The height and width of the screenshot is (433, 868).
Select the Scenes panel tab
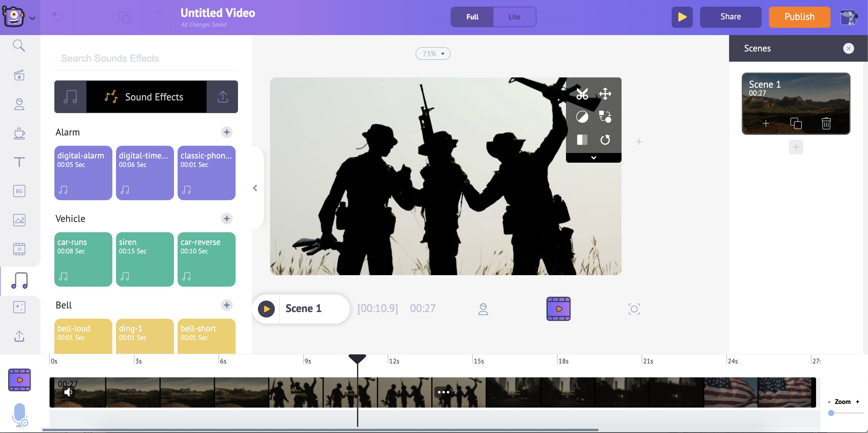[x=757, y=48]
